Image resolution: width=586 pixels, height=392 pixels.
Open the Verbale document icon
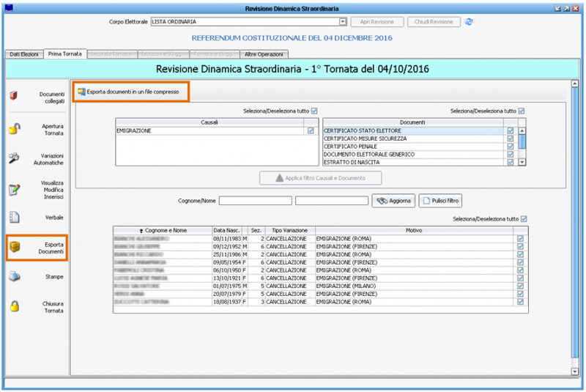point(14,218)
